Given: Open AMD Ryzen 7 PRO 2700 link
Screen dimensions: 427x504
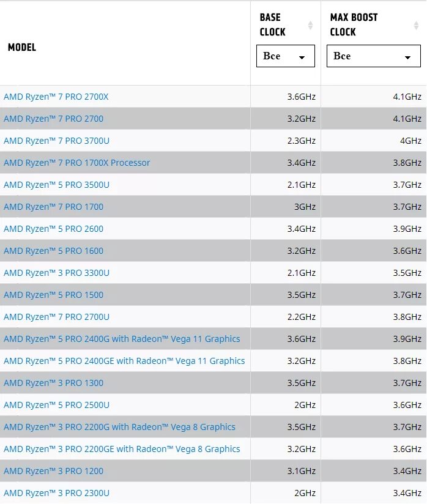Looking at the screenshot, I should pos(53,119).
